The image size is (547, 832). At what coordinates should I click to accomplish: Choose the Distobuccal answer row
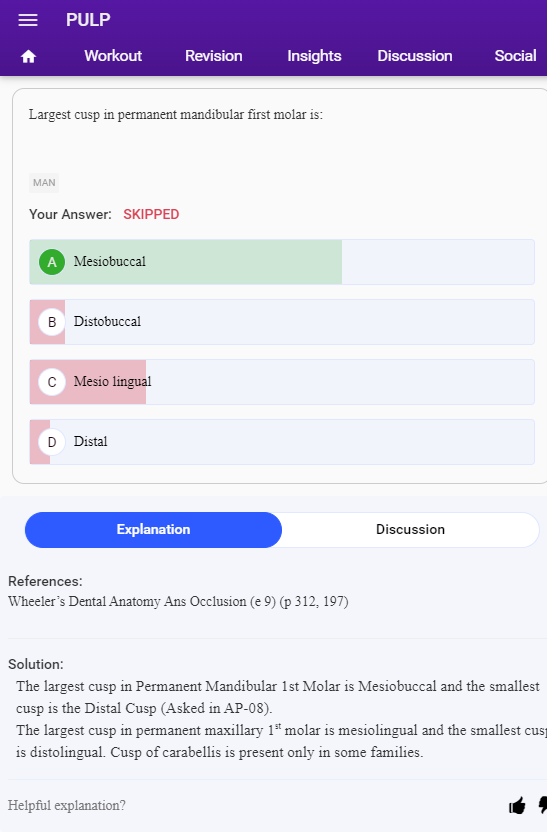[282, 322]
